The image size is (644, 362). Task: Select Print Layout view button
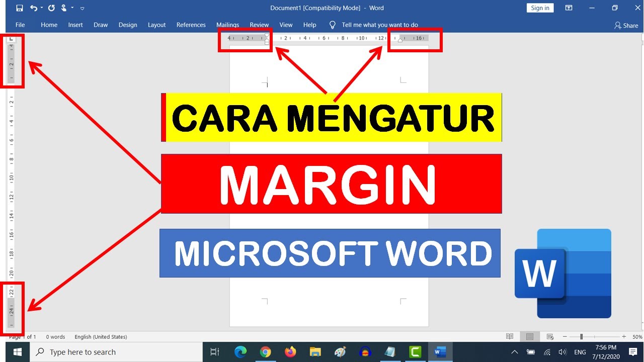coord(530,336)
